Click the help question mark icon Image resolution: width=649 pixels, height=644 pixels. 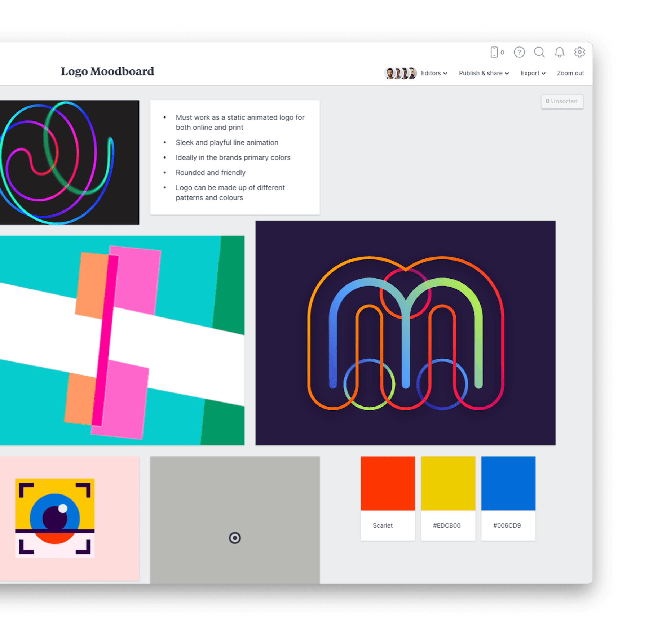(518, 52)
